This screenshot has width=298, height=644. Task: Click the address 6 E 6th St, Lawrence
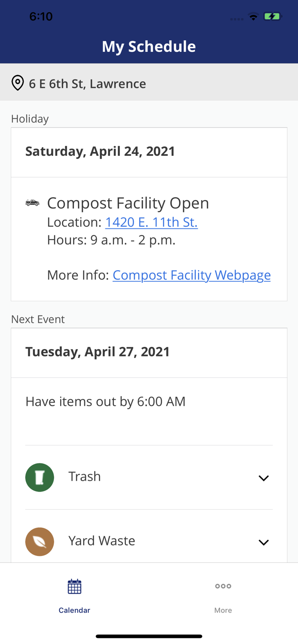point(87,83)
